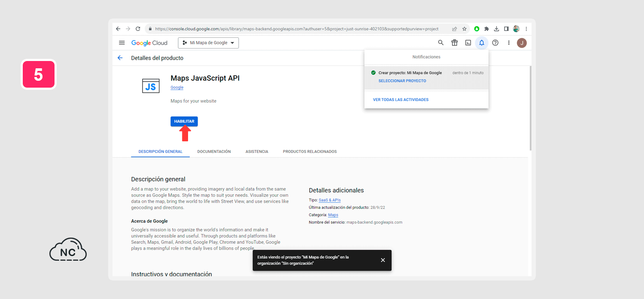Click 'Maps for your website' text
Screen dimensions: 644x299
(194, 101)
